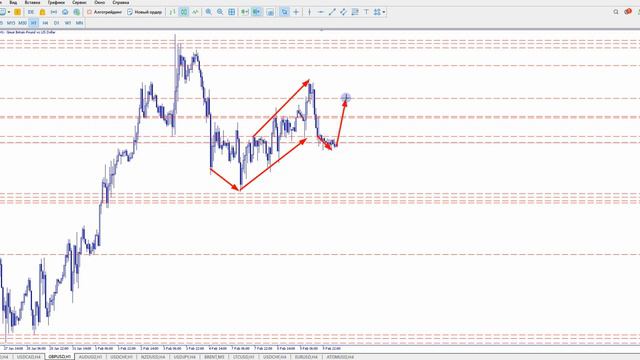The width and height of the screenshot is (640, 360).
Task: Open the red notifications icon
Action: point(628,11)
